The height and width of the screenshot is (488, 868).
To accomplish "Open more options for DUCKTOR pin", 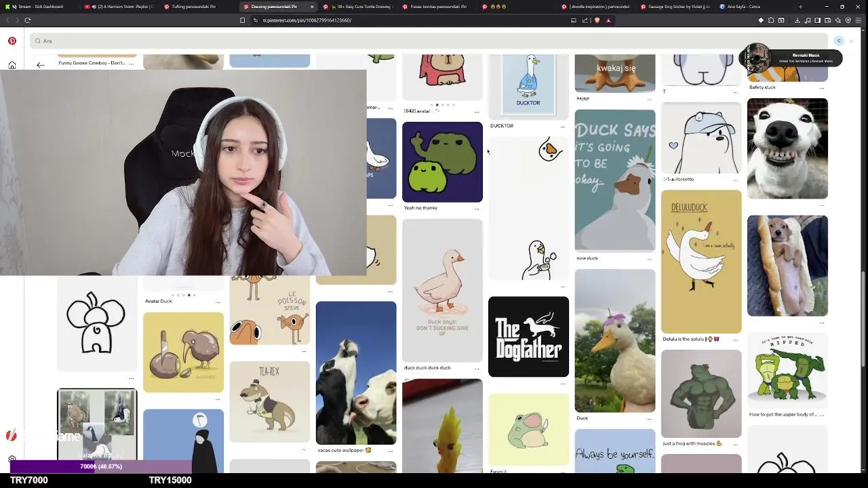I will (563, 126).
